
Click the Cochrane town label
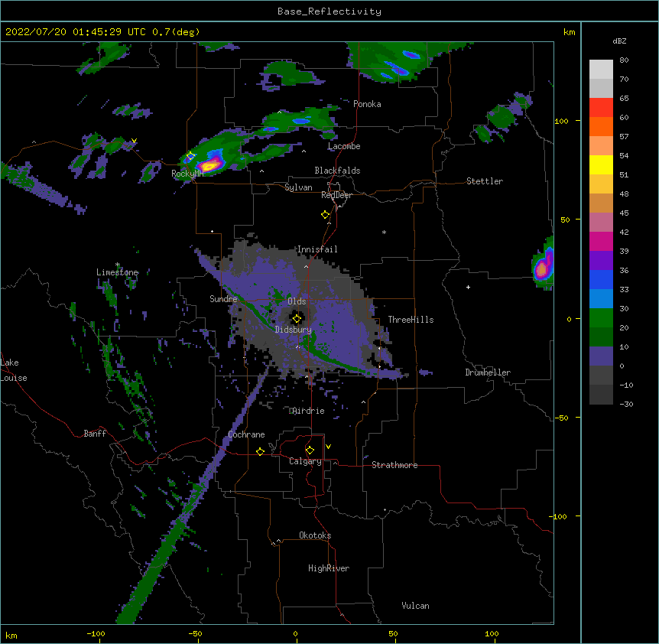tap(246, 434)
